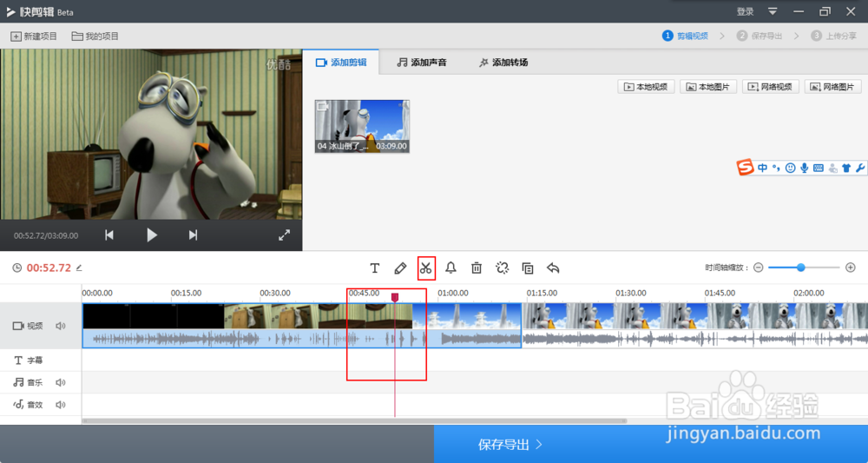Image resolution: width=868 pixels, height=463 pixels.
Task: Click the red playhead marker on the timeline
Action: (395, 298)
